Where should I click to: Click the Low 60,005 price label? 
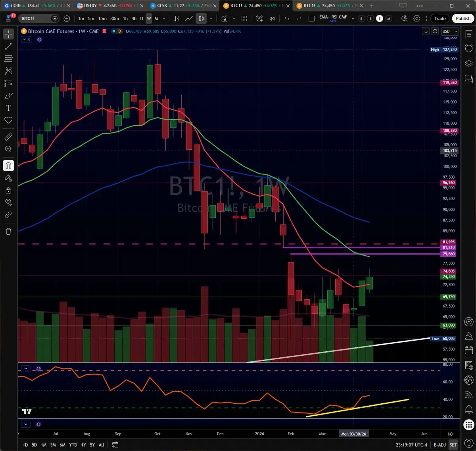point(443,339)
